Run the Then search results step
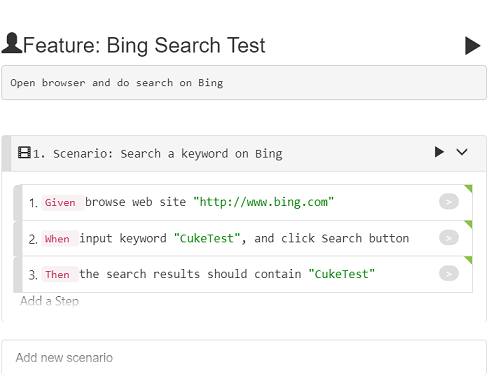Viewport: 491px width, 381px height. coord(449,274)
